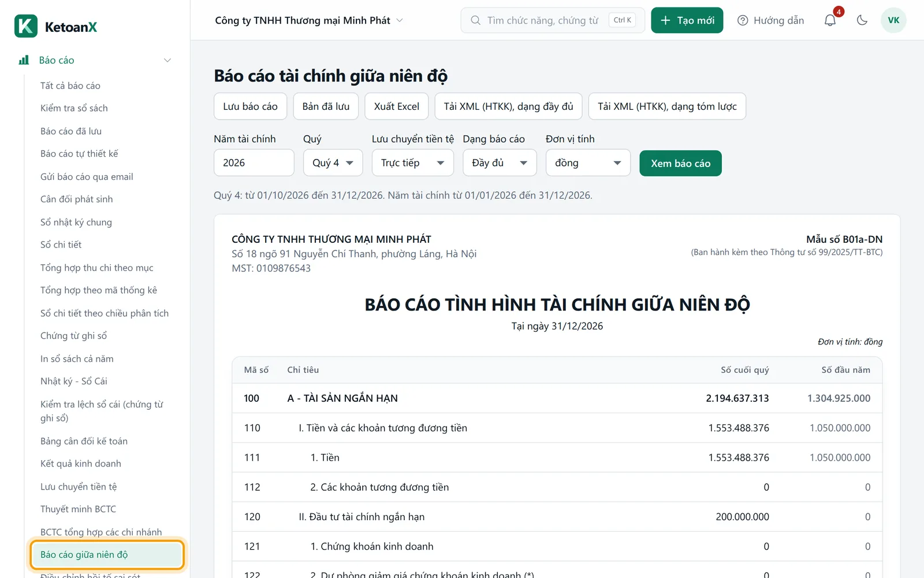Viewport: 924px width, 578px height.
Task: Select Bảng cân đối kế toán
Action: 84,441
